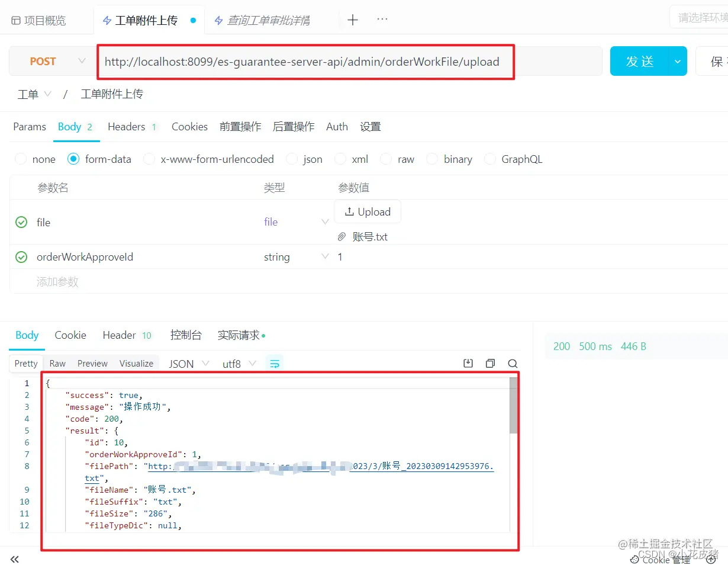Screen dimensions: 728x565
Task: Open the more tabs ellipsis menu
Action: [382, 20]
